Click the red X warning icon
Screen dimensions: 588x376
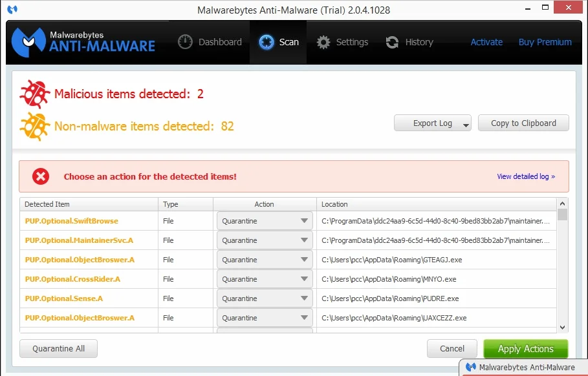click(41, 176)
